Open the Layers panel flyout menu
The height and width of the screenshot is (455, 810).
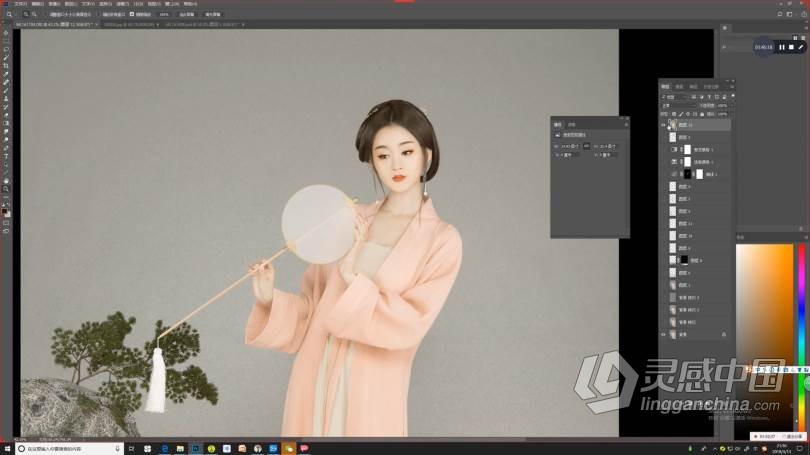pos(733,86)
